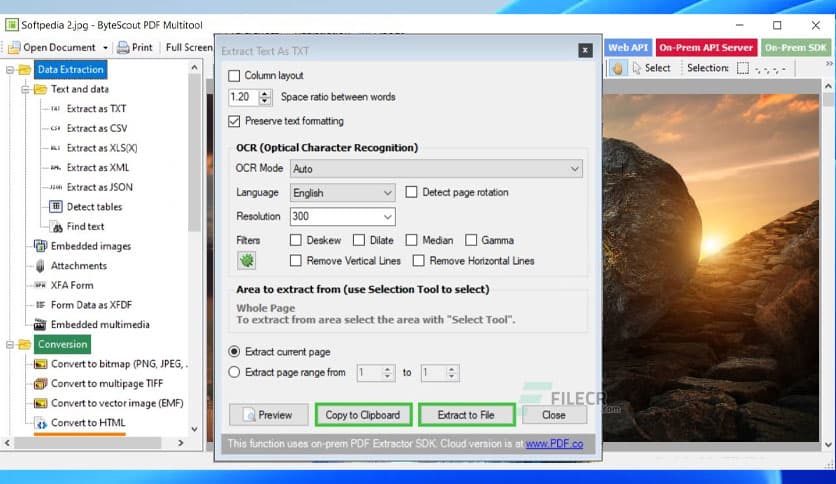Select the Conversion category

(x=62, y=344)
